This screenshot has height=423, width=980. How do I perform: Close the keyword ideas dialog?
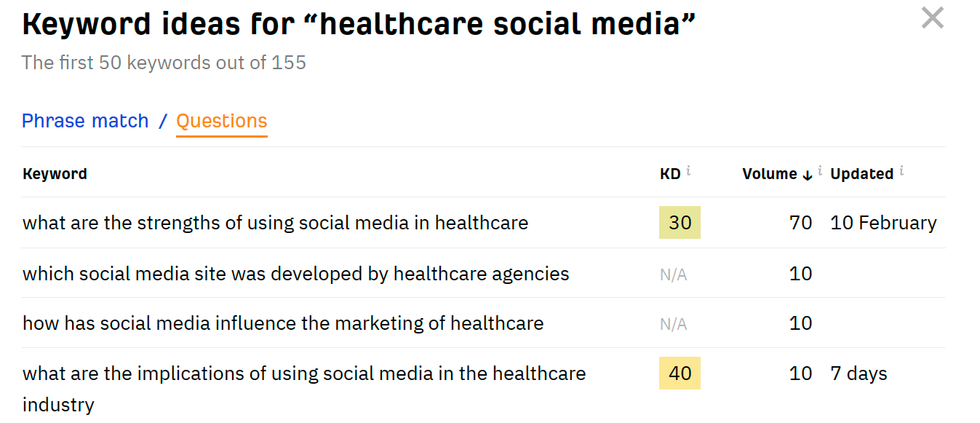[x=932, y=17]
